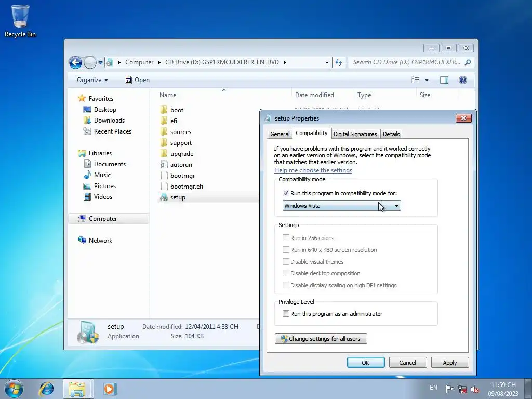Screen dimensions: 532x399
Task: Refresh the CD Drive folder view
Action: tap(339, 62)
